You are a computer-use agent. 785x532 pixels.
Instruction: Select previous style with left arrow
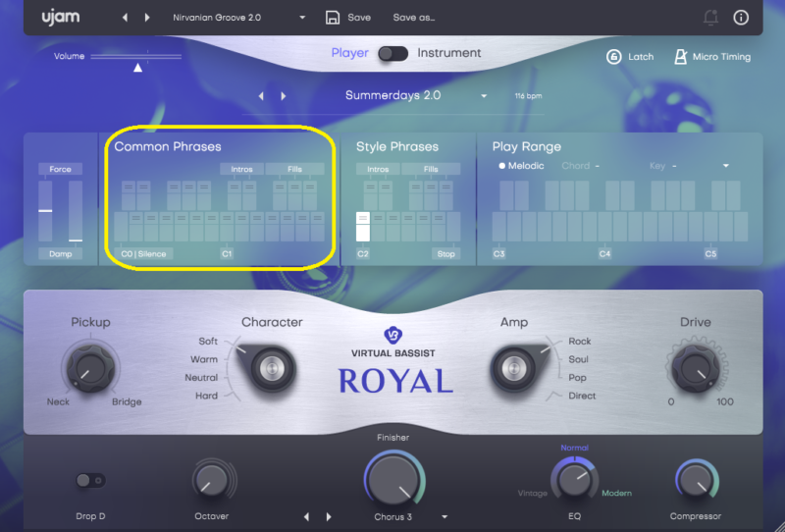click(x=261, y=96)
